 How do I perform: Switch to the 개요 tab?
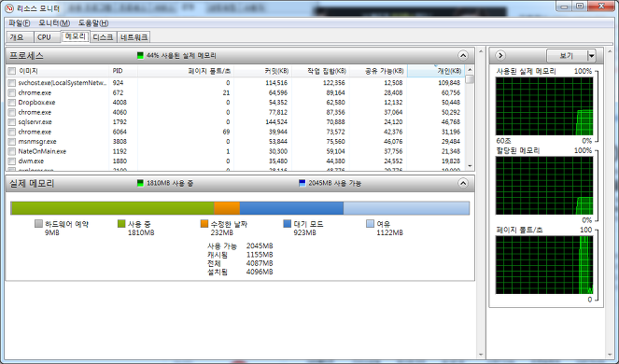point(20,37)
